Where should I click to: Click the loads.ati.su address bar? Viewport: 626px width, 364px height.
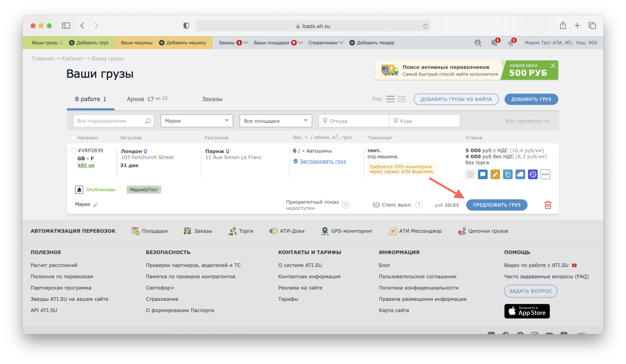coord(313,26)
